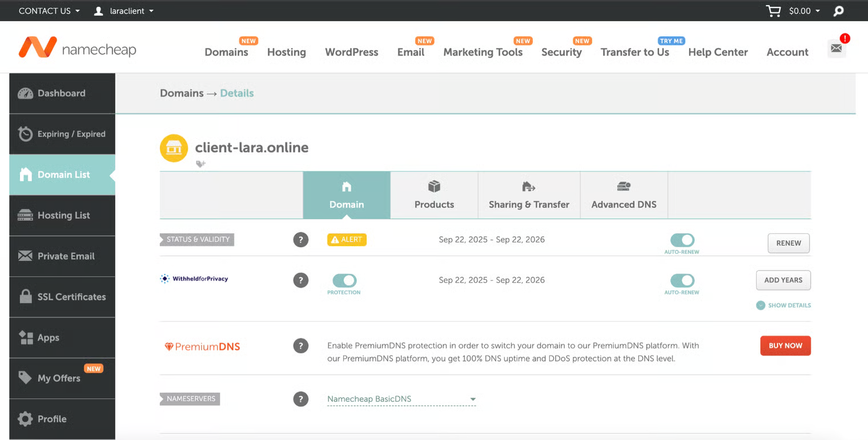This screenshot has height=440, width=868.
Task: Click the question mark next to Nameservers
Action: click(301, 399)
